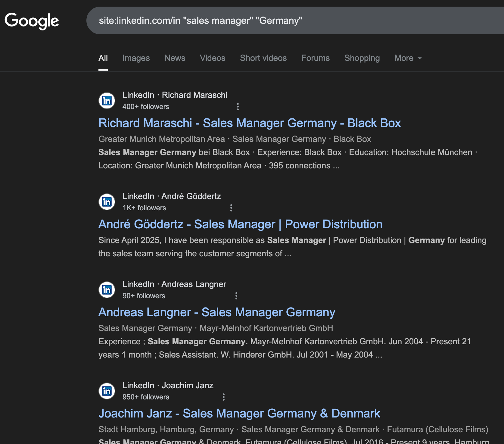Open Joachim Janz's Germany & Denmark profile link

coord(239,413)
